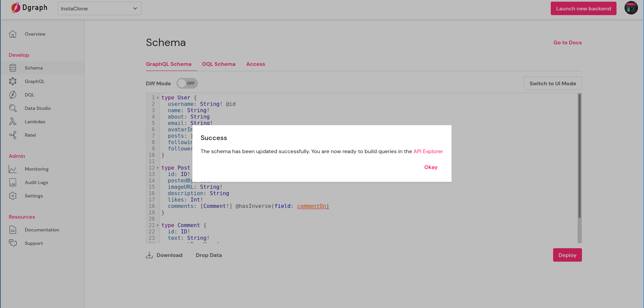Open the InstaClone backend dropdown
Image resolution: width=644 pixels, height=308 pixels.
(100, 8)
